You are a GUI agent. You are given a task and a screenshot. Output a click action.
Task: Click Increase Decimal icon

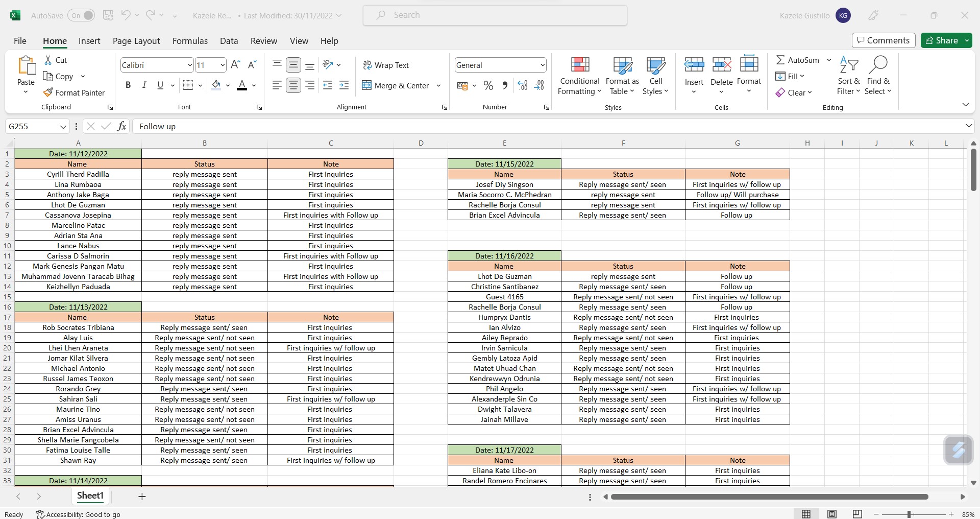523,85
